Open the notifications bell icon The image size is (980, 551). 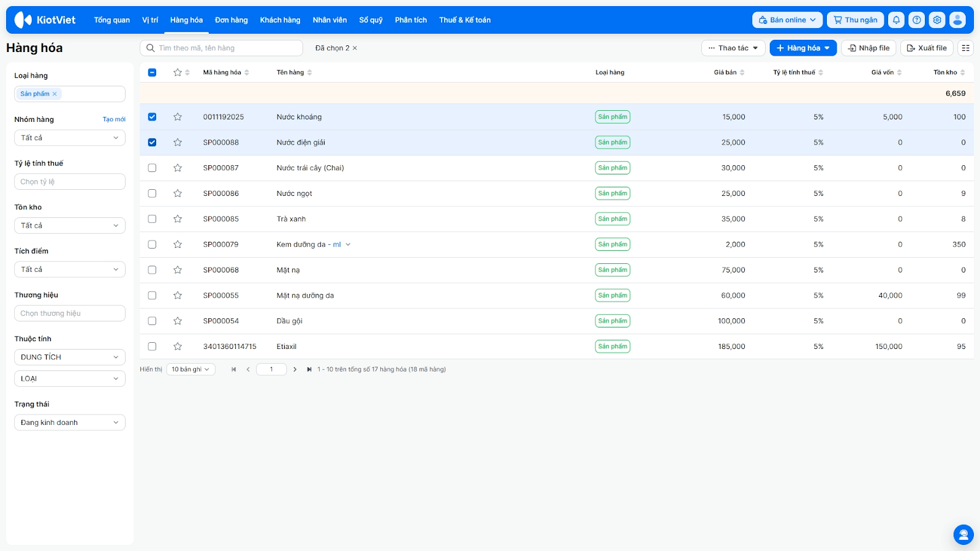coord(896,20)
